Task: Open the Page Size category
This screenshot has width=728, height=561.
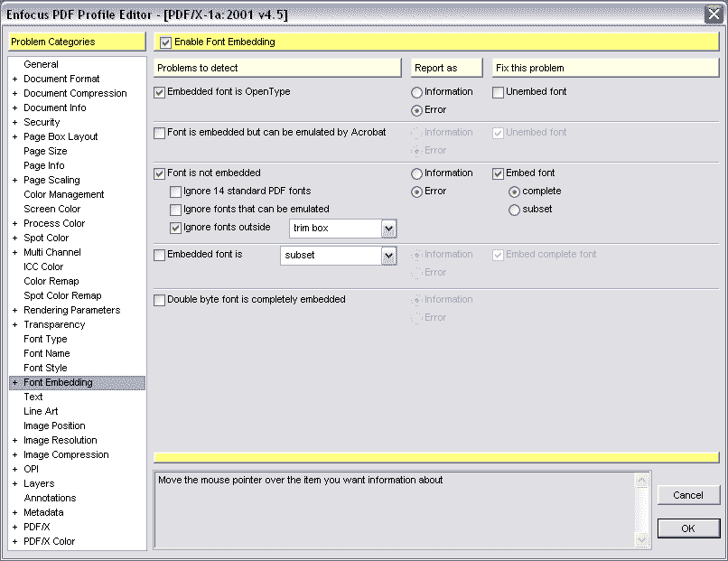Action: tap(45, 152)
